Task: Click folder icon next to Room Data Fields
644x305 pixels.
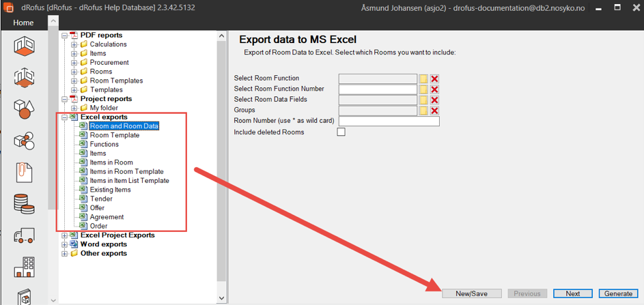Action: [423, 100]
